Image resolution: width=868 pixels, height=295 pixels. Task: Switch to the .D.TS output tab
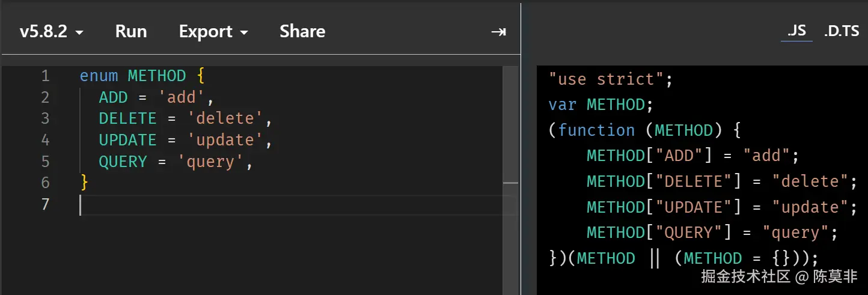click(x=842, y=31)
